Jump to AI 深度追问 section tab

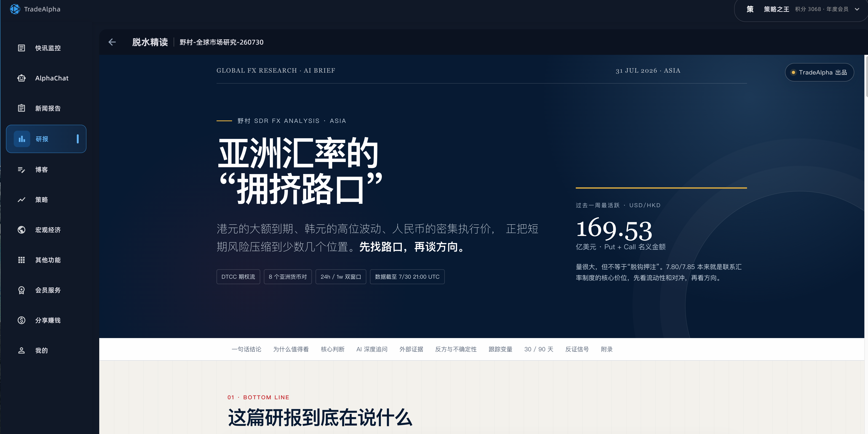coord(372,349)
